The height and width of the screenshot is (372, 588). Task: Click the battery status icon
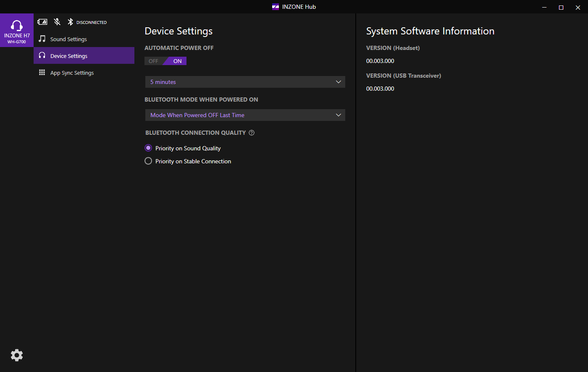pyautogui.click(x=42, y=22)
